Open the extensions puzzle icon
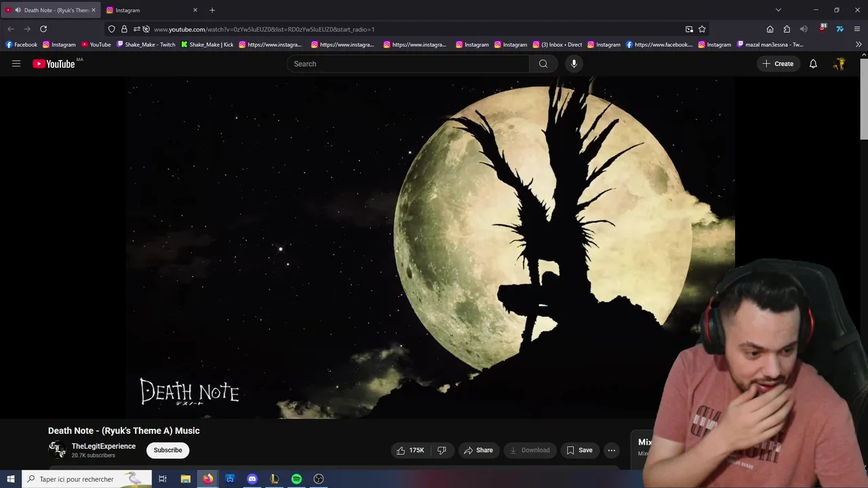The image size is (868, 488). click(x=787, y=29)
